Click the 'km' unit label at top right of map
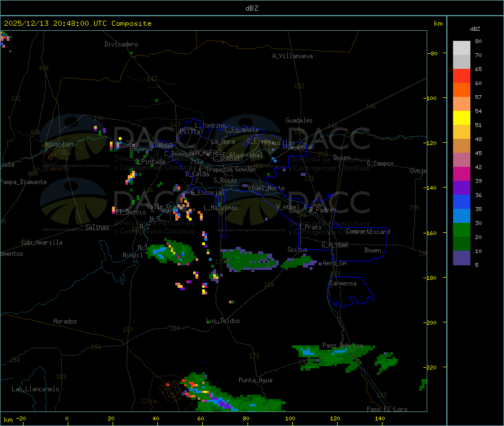This screenshot has width=504, height=426. [438, 24]
